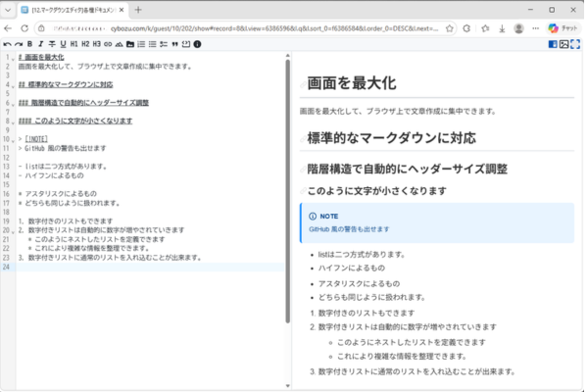Open browser downloads

point(502,28)
